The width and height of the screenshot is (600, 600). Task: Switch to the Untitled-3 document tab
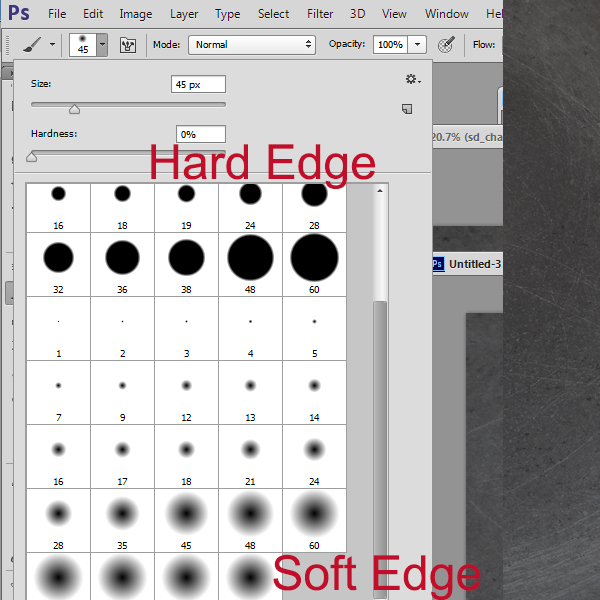coord(468,264)
